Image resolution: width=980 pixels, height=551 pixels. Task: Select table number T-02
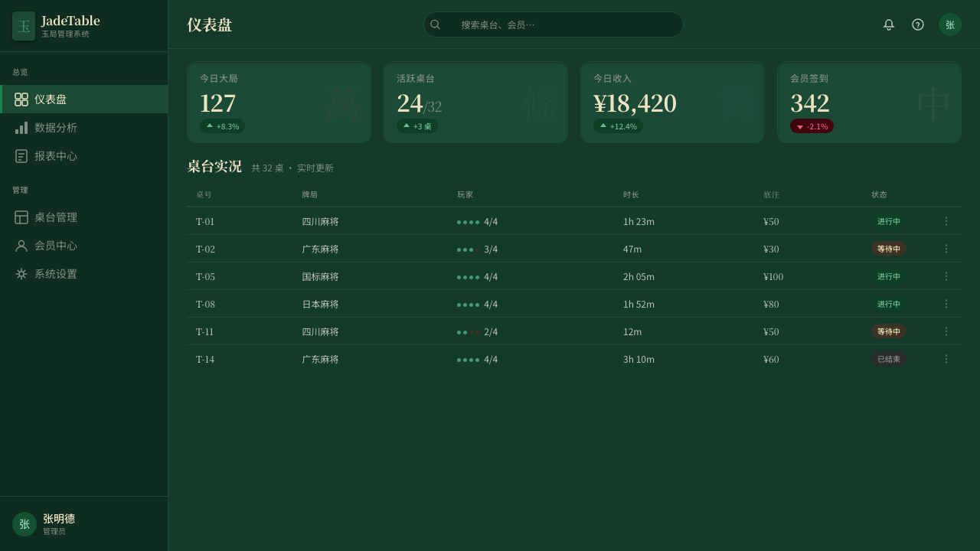pyautogui.click(x=205, y=249)
